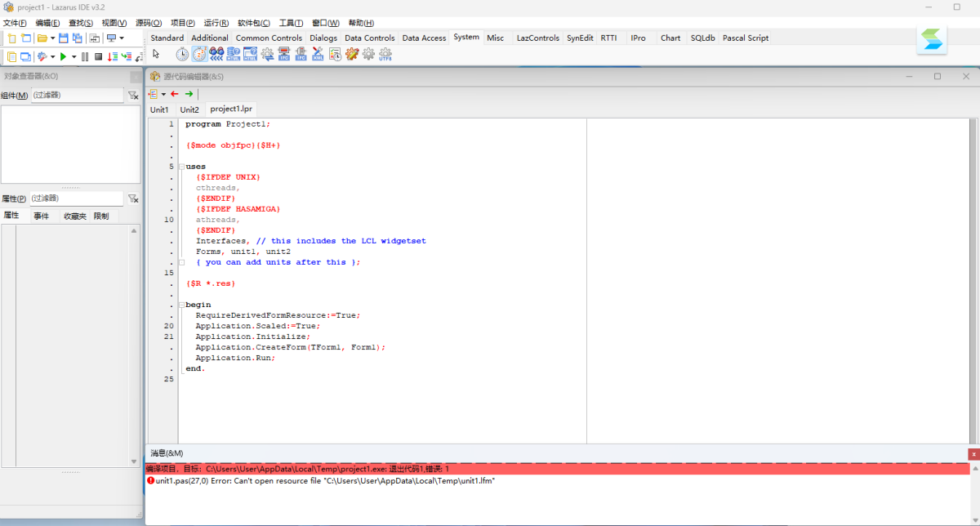Screen dimensions: 980x526
Task: Open the 运行(R) menu
Action: [216, 23]
